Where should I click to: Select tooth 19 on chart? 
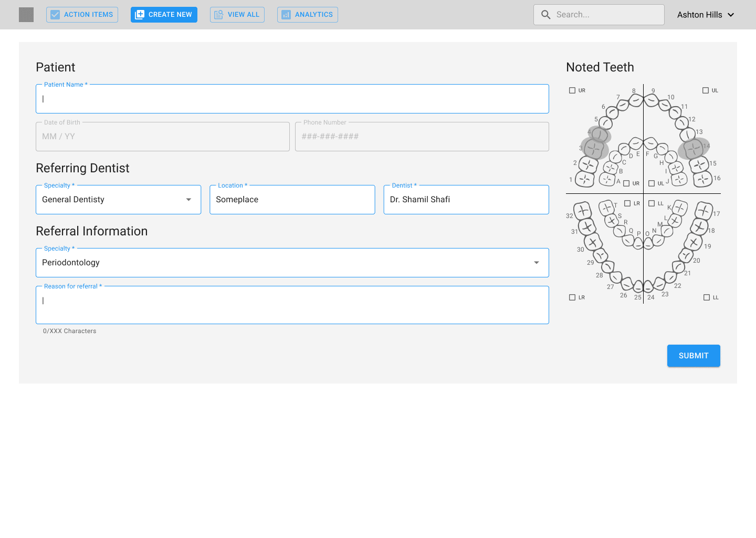point(694,242)
